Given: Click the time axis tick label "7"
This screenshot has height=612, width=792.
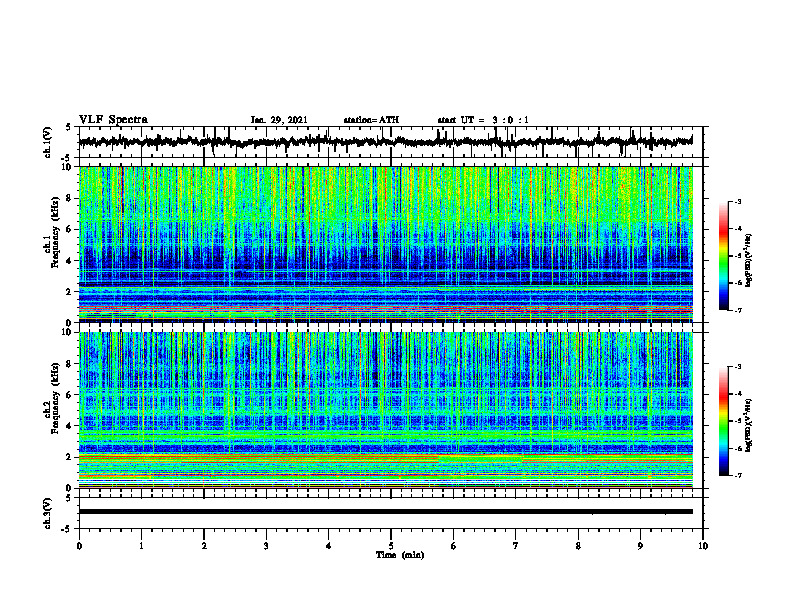Looking at the screenshot, I should tap(516, 546).
